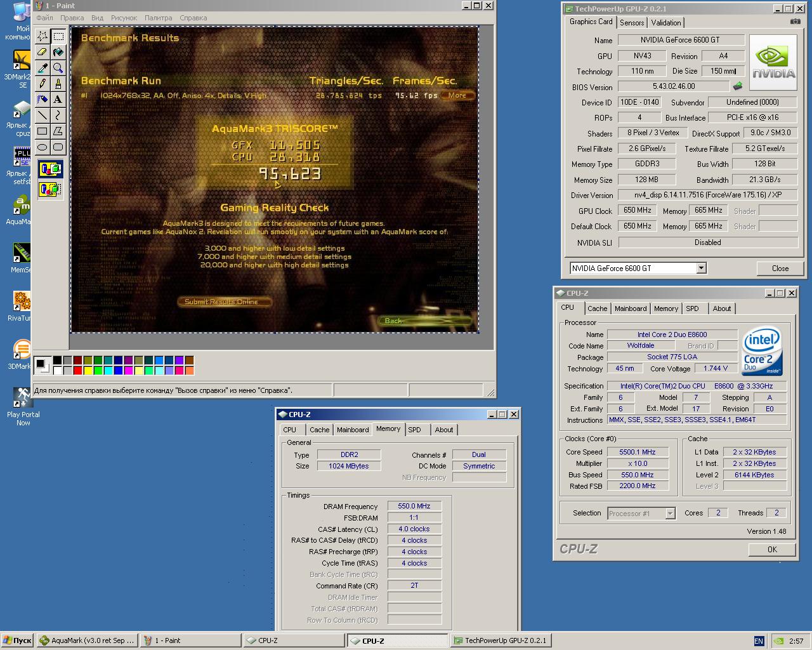Click the GPU-Z screenshot camera icon
Viewport: 812px width, 650px height.
click(x=795, y=22)
